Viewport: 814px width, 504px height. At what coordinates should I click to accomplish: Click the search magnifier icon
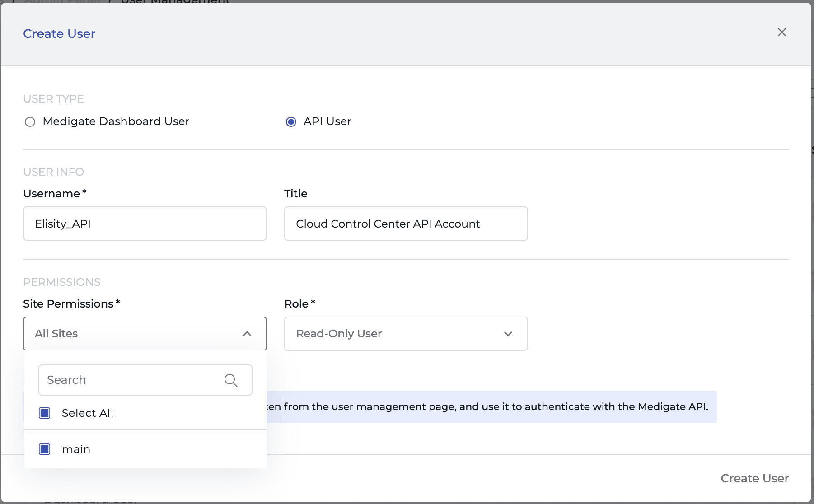(231, 380)
